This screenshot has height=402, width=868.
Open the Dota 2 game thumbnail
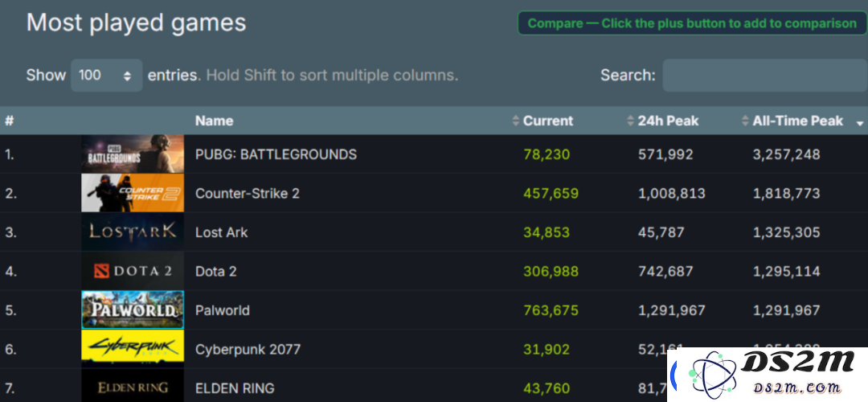[133, 271]
